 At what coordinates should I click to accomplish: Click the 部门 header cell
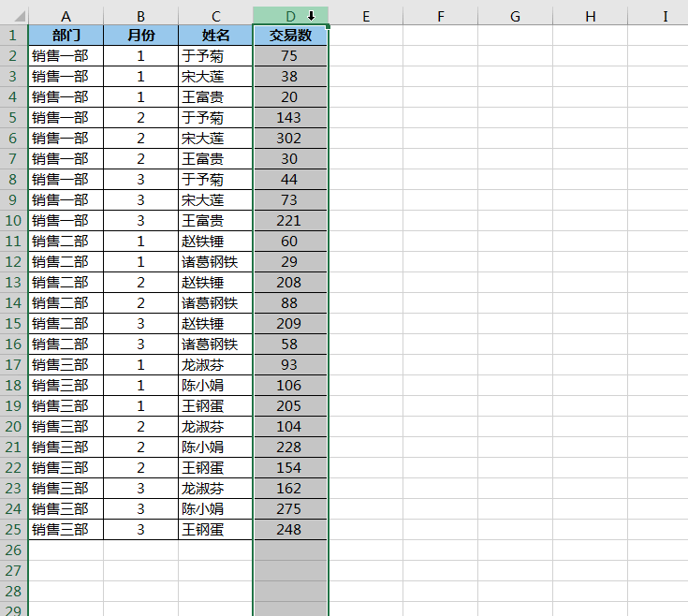click(66, 35)
